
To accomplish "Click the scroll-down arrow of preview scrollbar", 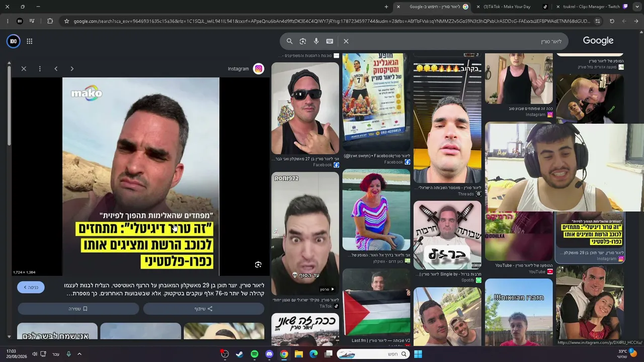I will point(9,336).
